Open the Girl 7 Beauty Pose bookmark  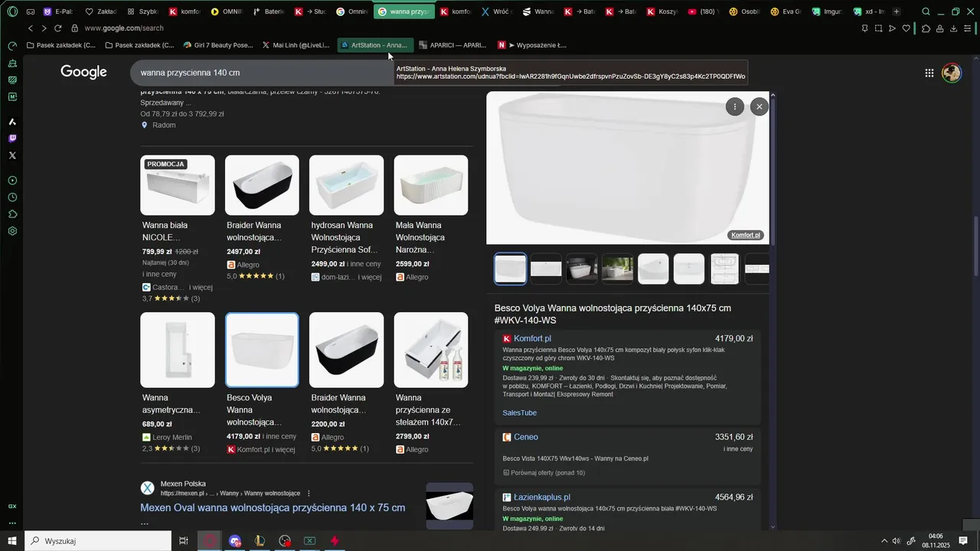pos(218,45)
